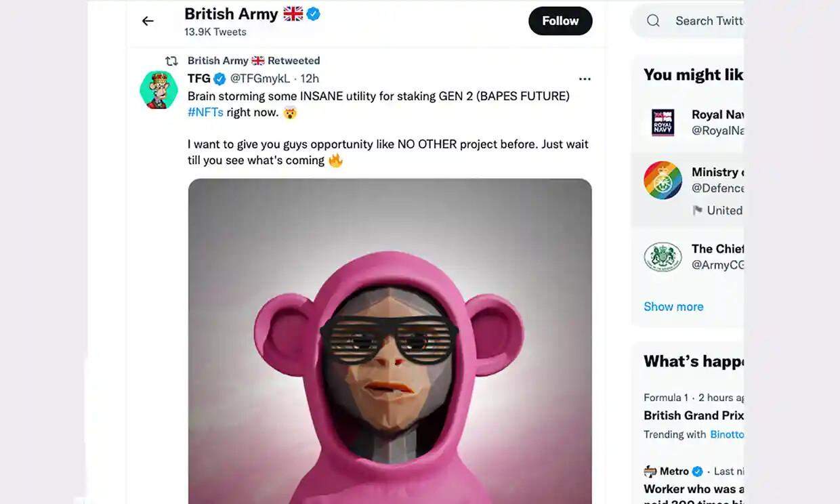Open the tweet's three-dot more menu

pyautogui.click(x=585, y=79)
